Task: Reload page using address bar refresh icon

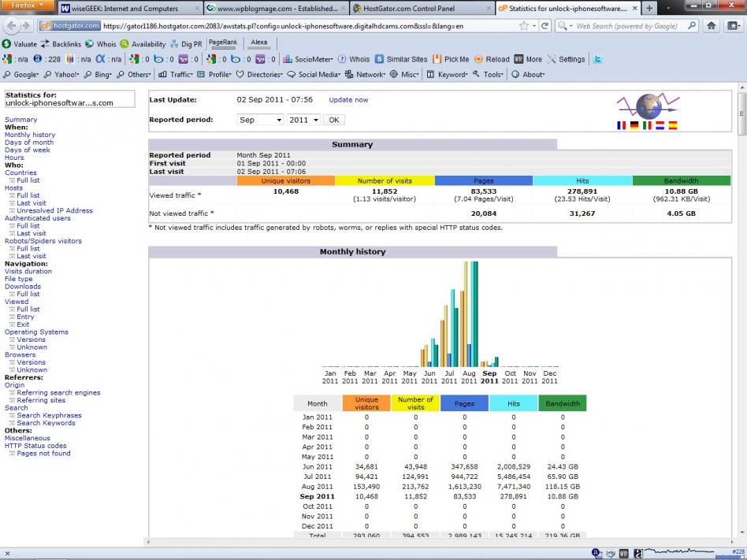Action: [x=544, y=26]
